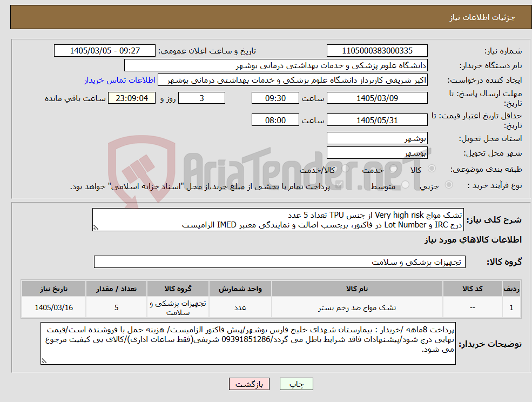Screen dimensions: 532x402
Task: Click the گروه کالا column header
Action: point(178,289)
